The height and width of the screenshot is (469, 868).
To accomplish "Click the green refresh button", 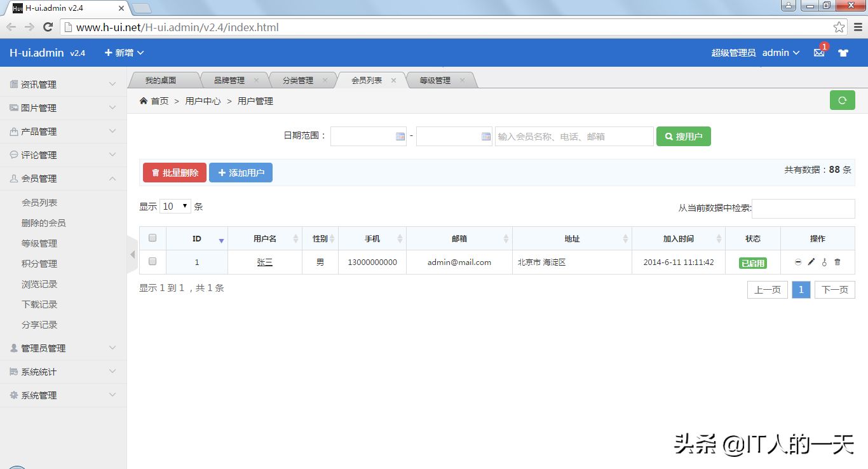I will click(843, 100).
